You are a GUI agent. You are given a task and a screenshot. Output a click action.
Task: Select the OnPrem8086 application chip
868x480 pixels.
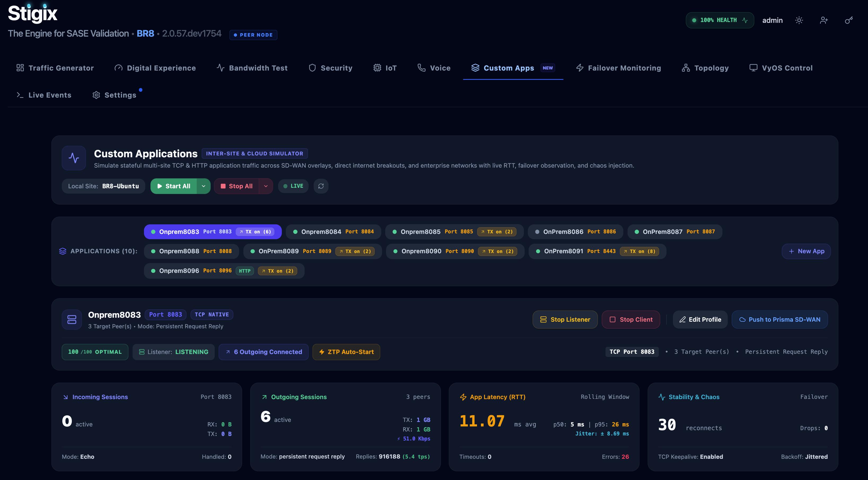576,232
